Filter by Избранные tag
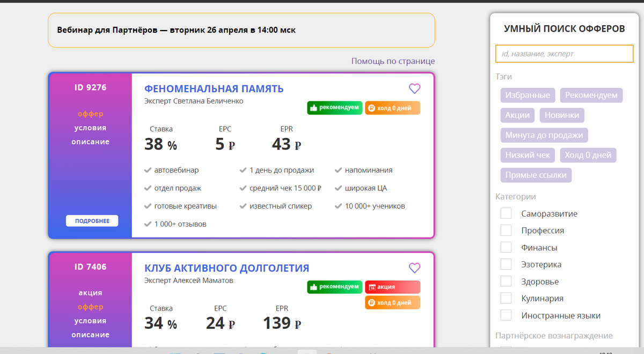 [x=528, y=95]
